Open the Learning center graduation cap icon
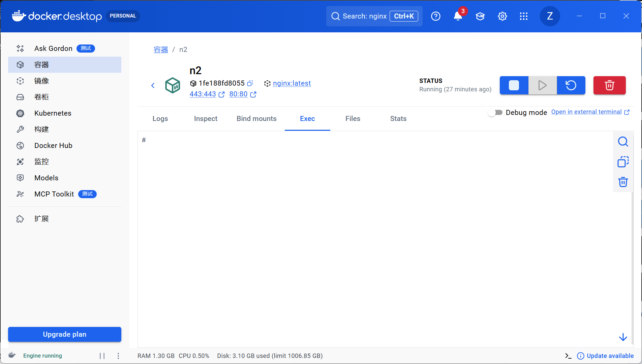Image resolution: width=642 pixels, height=364 pixels. point(480,16)
